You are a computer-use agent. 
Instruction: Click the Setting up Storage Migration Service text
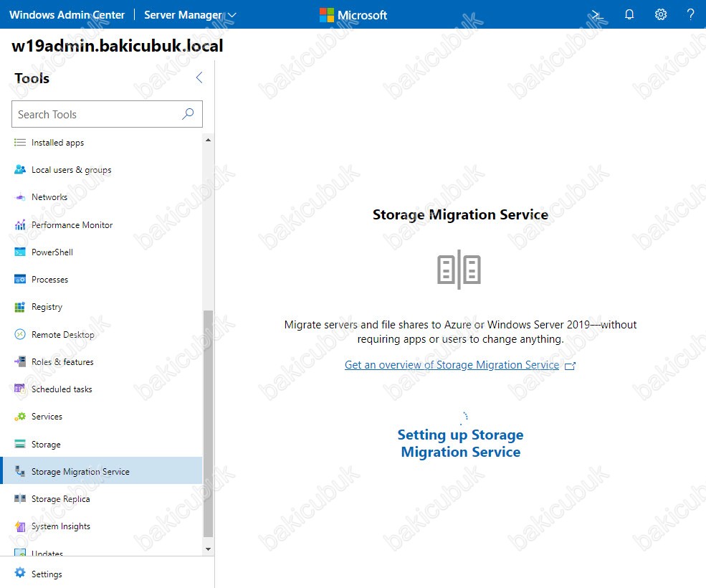(x=460, y=443)
